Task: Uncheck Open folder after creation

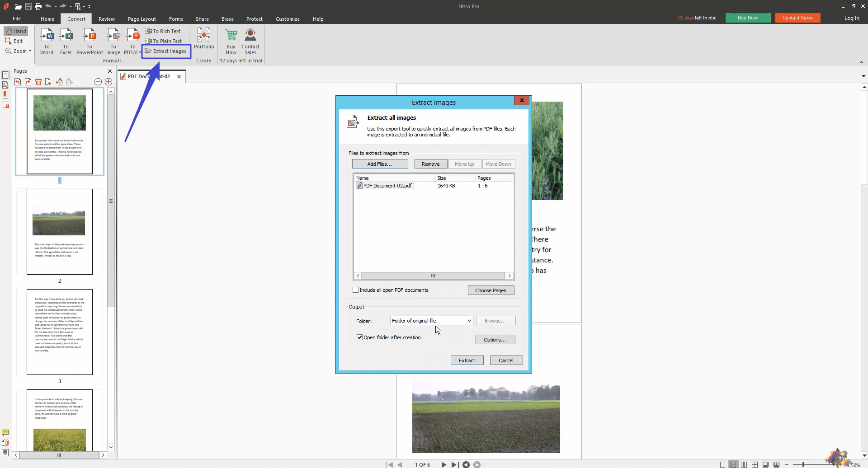Action: [359, 337]
